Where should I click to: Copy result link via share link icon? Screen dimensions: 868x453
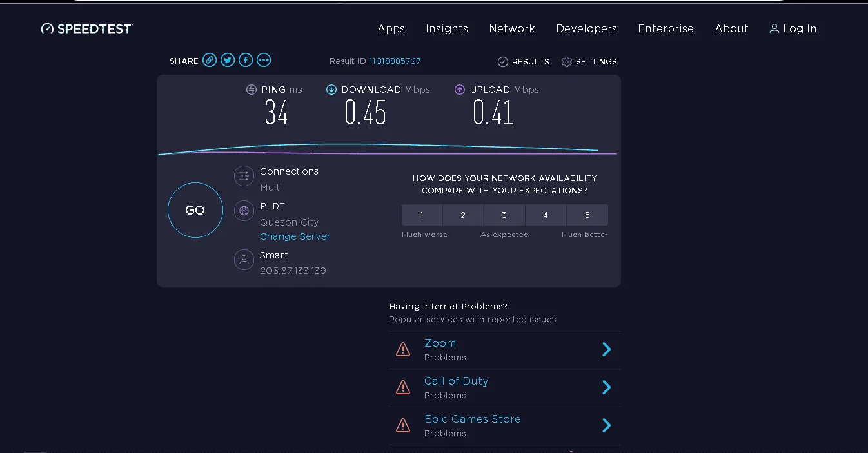coord(210,60)
